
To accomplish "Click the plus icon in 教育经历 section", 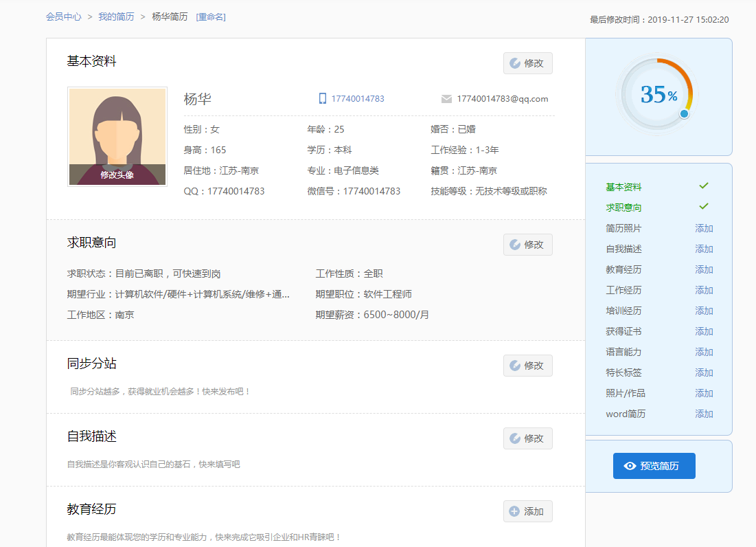I will [514, 511].
